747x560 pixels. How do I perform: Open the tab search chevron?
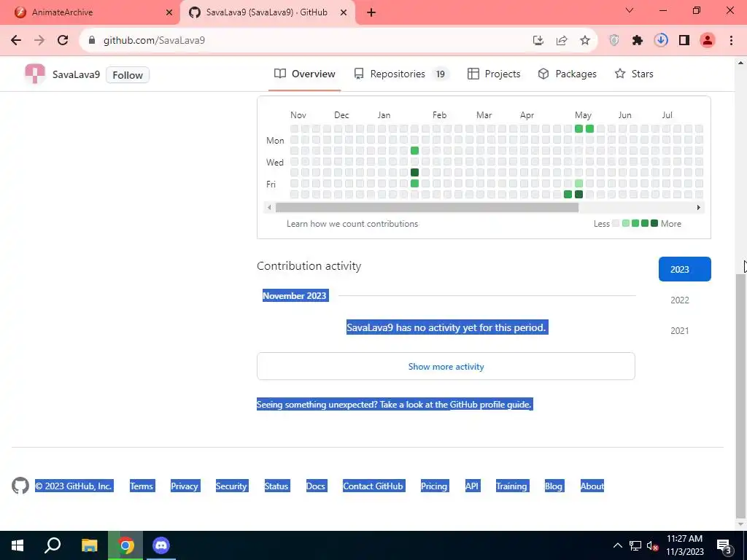click(x=630, y=10)
